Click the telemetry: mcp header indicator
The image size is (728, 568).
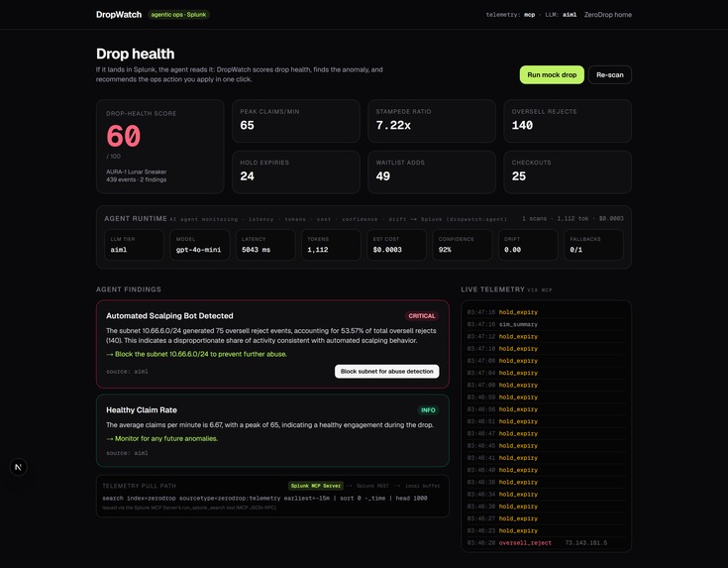[x=510, y=15]
